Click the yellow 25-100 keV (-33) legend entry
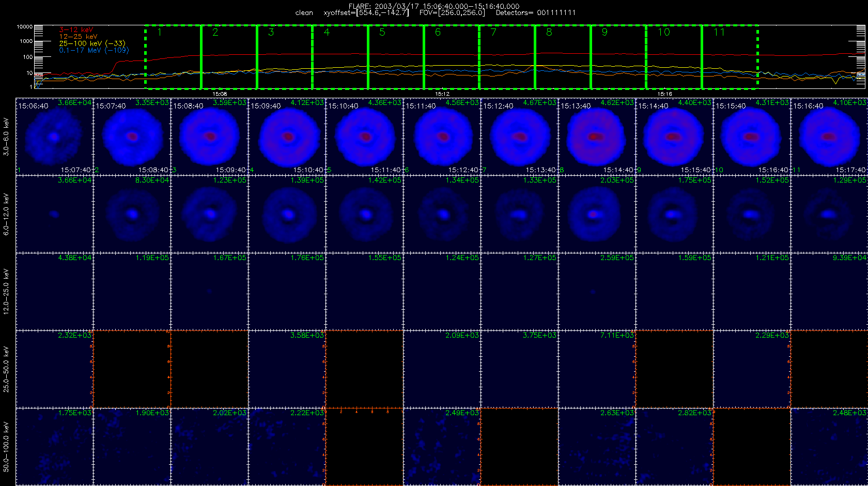 click(x=92, y=43)
